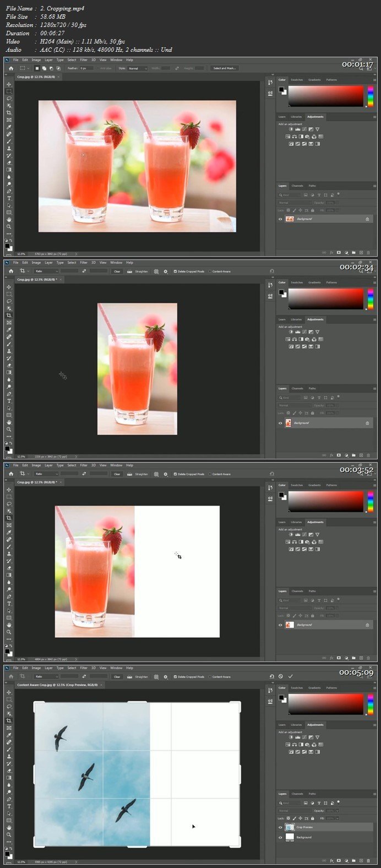Commit crop with checkmark in 00:05:09 frame
The width and height of the screenshot is (381, 868).
coord(291,676)
